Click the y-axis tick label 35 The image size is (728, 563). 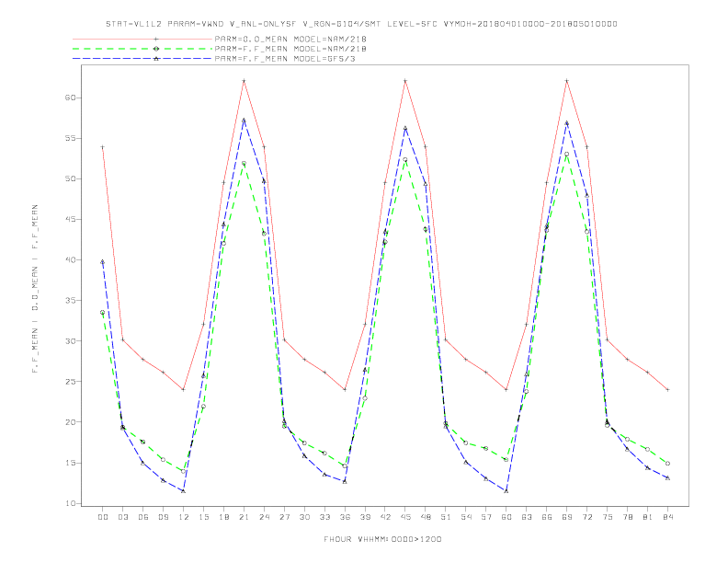70,301
